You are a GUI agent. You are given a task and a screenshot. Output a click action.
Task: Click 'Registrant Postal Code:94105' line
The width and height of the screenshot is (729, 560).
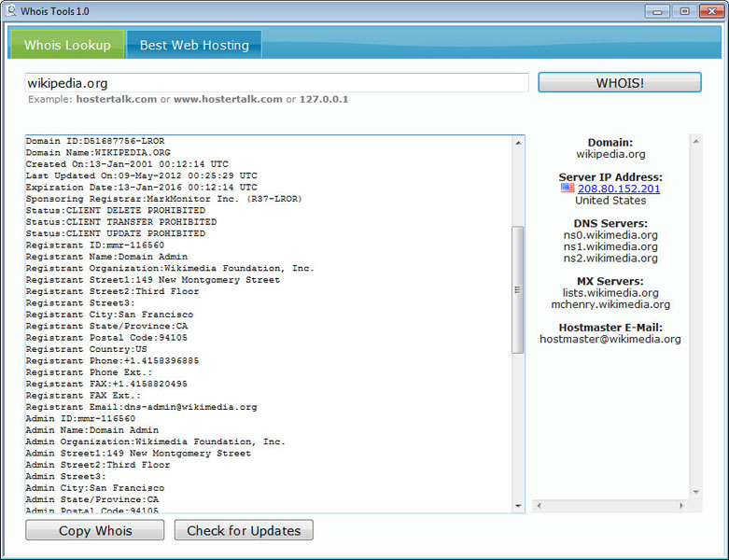pos(106,338)
